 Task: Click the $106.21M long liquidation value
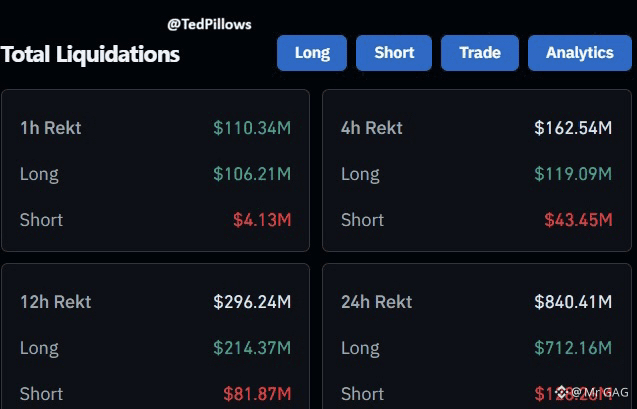[x=252, y=174]
